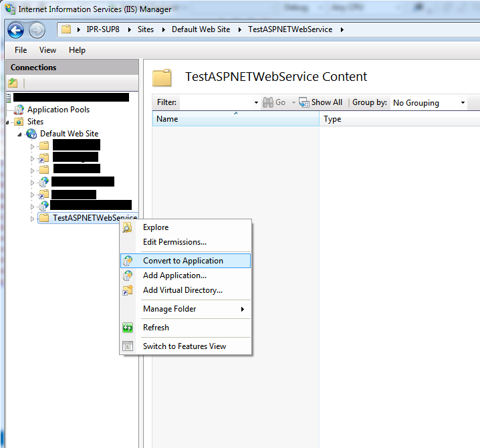The width and height of the screenshot is (480, 448).
Task: Click the folder icon in address breadcrumb
Action: (x=66, y=29)
